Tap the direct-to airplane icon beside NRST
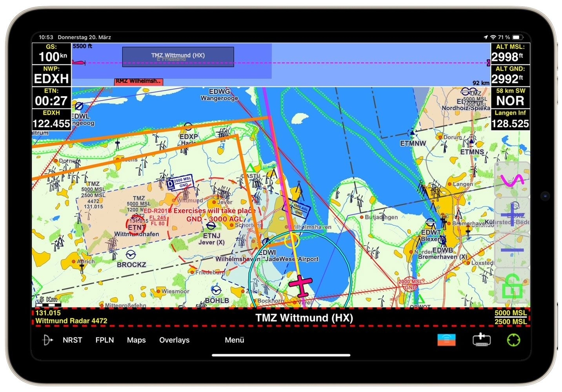 [47, 340]
